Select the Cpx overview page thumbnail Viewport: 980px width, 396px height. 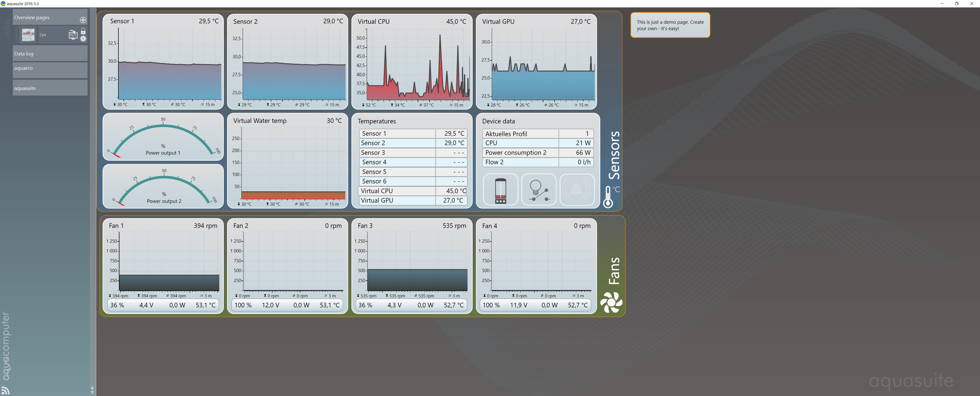pyautogui.click(x=28, y=35)
